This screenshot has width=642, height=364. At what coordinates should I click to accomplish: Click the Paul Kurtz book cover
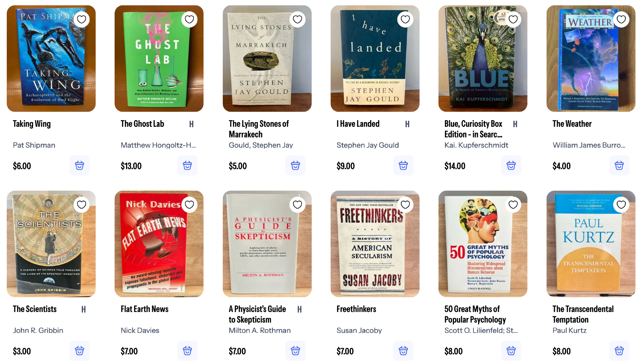(591, 244)
